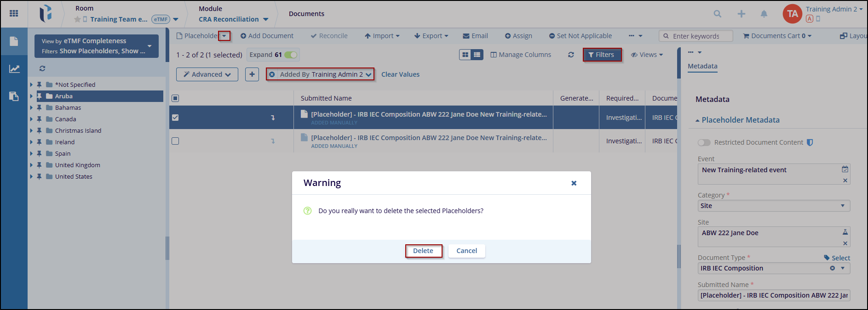
Task: Open the analytics chart sidebar icon
Action: point(14,69)
